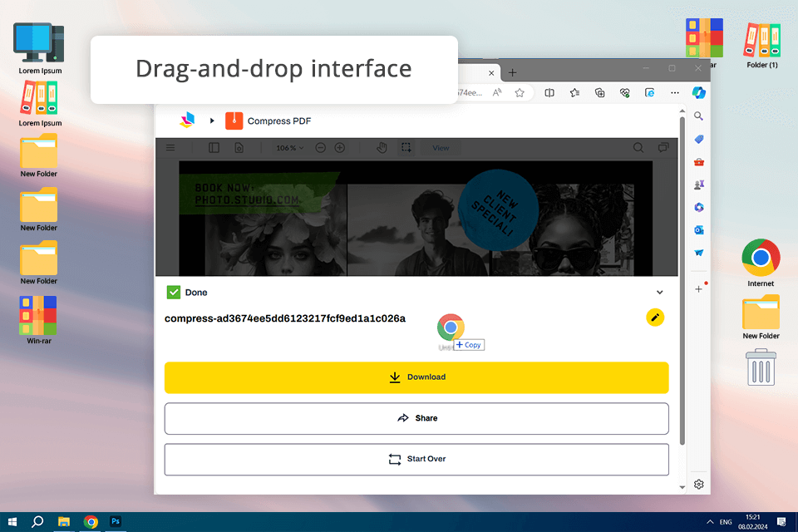Click the Win-rar desktop icon
This screenshot has width=798, height=532.
click(39, 320)
